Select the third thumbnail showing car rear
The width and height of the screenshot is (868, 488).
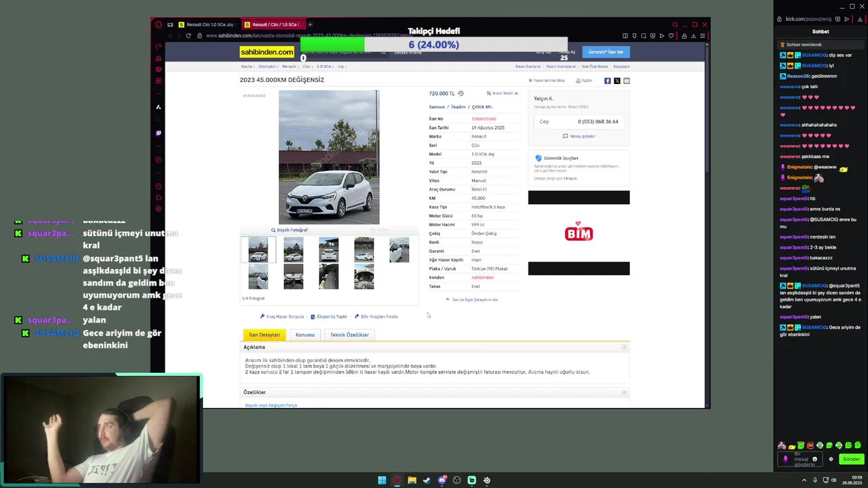pyautogui.click(x=329, y=250)
